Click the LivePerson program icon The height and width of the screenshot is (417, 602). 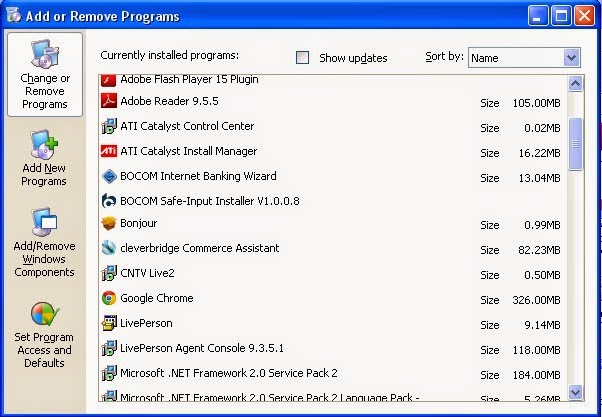pos(109,323)
